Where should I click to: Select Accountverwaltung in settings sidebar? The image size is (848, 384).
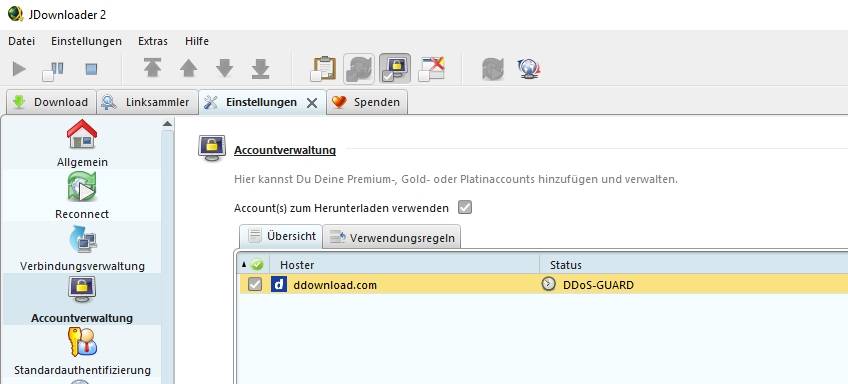point(82,299)
